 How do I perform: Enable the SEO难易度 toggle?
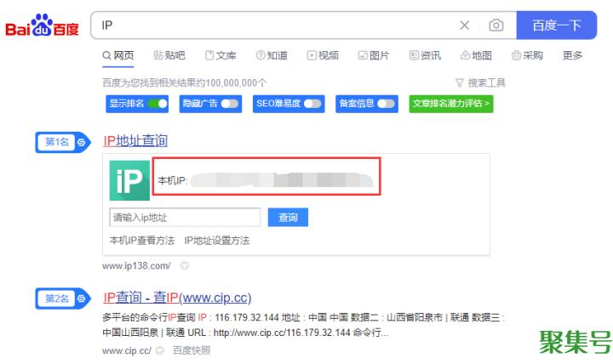pyautogui.click(x=312, y=104)
